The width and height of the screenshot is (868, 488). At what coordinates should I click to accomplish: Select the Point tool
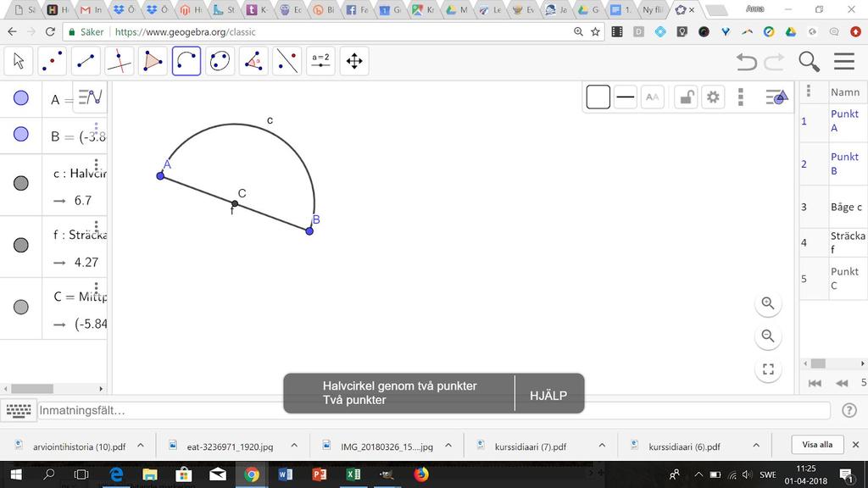tap(52, 61)
